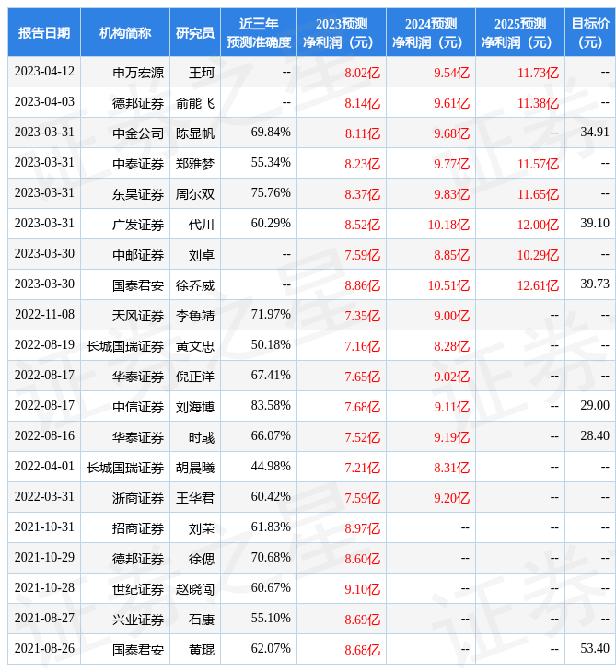Image resolution: width=616 pixels, height=672 pixels.
Task: Select institution 天风证券
Action: point(138,317)
